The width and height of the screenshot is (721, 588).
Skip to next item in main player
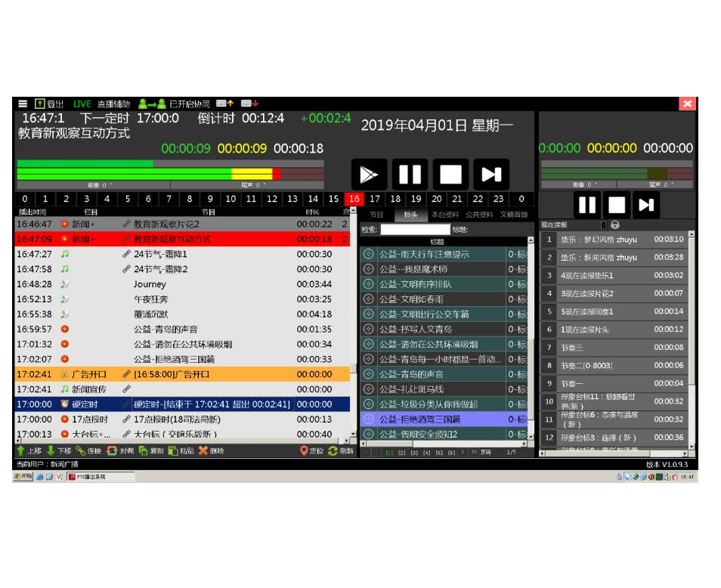pos(491,175)
